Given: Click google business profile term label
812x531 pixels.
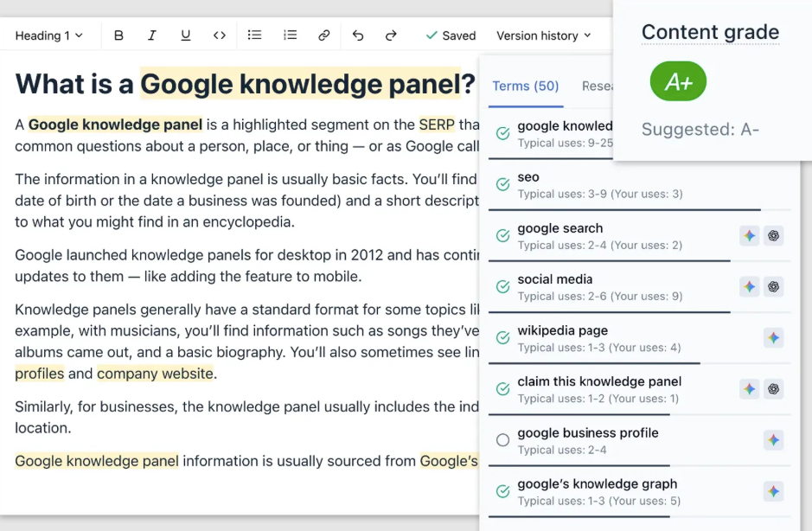Looking at the screenshot, I should [588, 432].
